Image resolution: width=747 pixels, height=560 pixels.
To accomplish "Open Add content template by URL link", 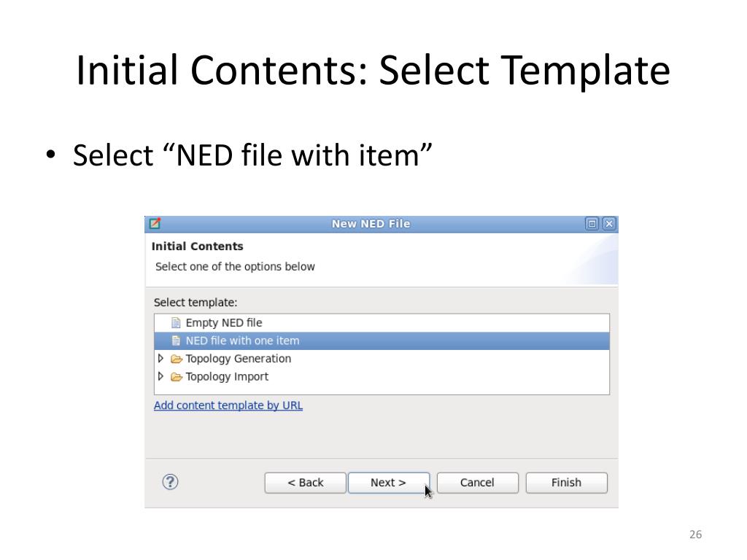I will pyautogui.click(x=228, y=405).
